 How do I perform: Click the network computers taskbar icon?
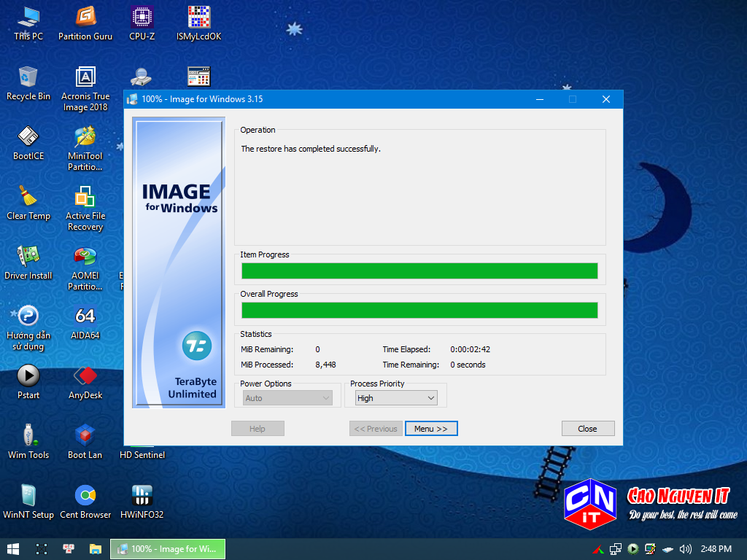[69, 549]
